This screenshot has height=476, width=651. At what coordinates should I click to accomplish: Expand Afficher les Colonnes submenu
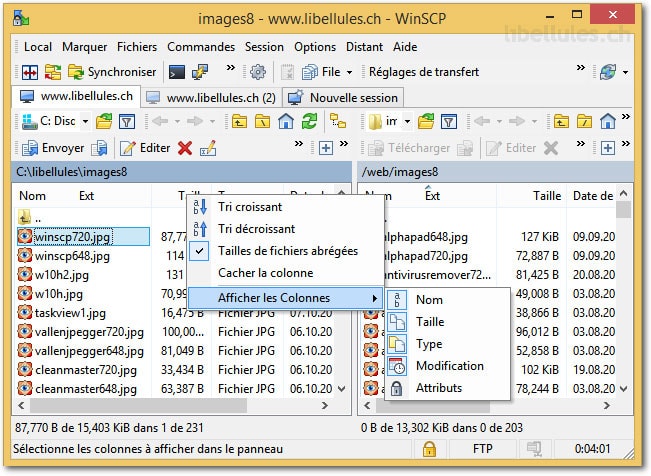(x=286, y=298)
